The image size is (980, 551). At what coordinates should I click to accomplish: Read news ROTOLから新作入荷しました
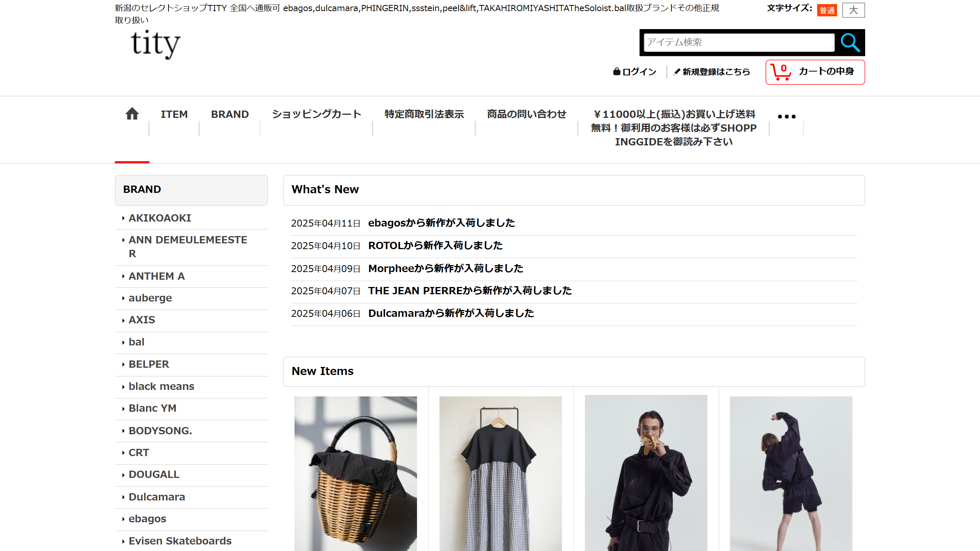[435, 246]
